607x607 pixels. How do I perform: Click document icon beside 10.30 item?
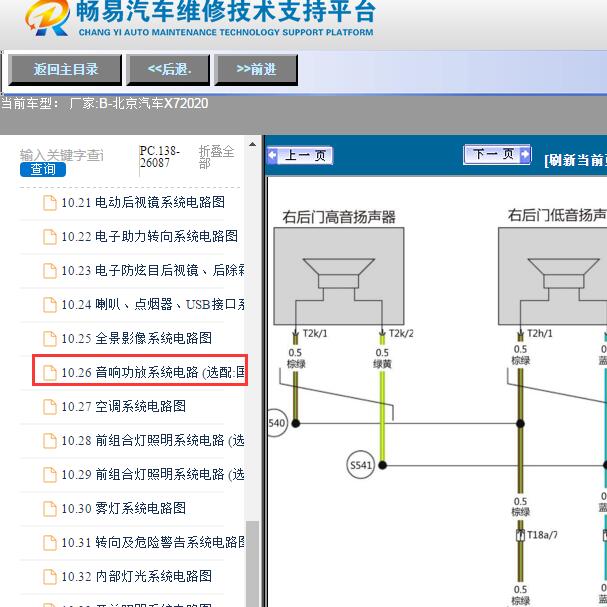pos(50,509)
